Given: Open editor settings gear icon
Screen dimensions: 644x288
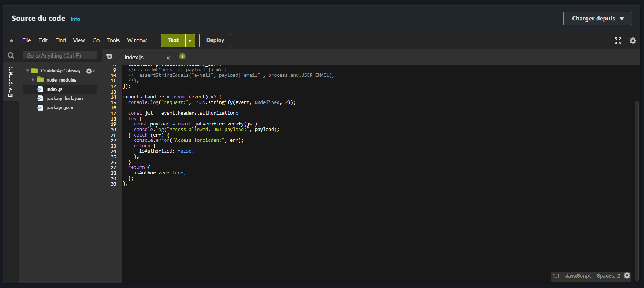Looking at the screenshot, I should point(633,41).
